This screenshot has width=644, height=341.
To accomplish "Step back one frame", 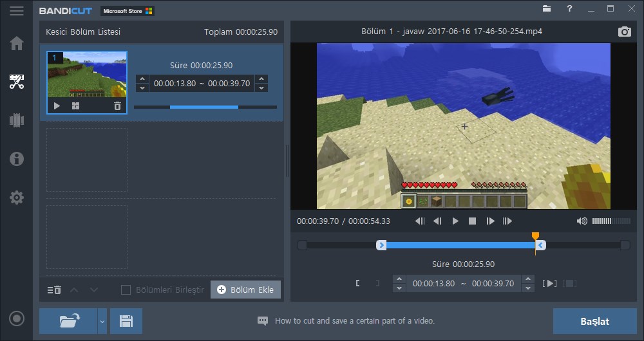I will pyautogui.click(x=437, y=221).
